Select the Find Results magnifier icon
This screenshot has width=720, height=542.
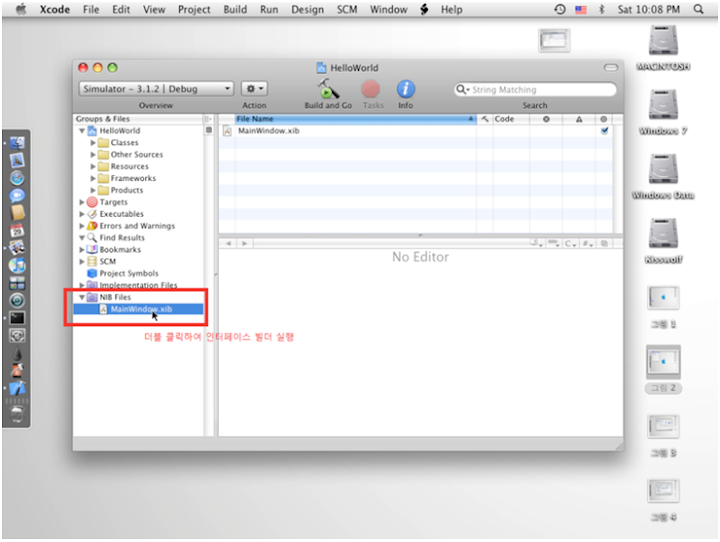pos(92,237)
